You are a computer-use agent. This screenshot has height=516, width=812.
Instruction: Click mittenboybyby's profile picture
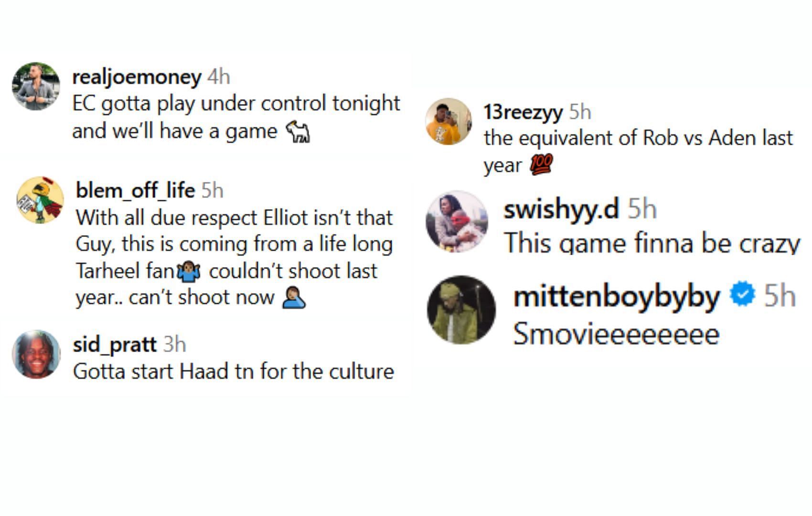(461, 310)
